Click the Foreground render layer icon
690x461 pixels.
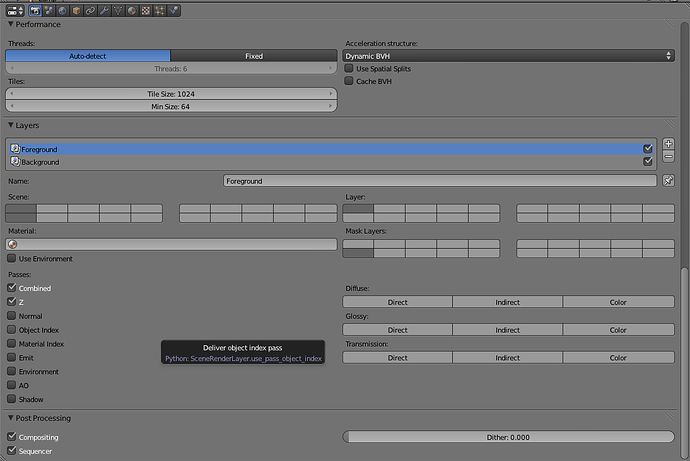(x=15, y=149)
